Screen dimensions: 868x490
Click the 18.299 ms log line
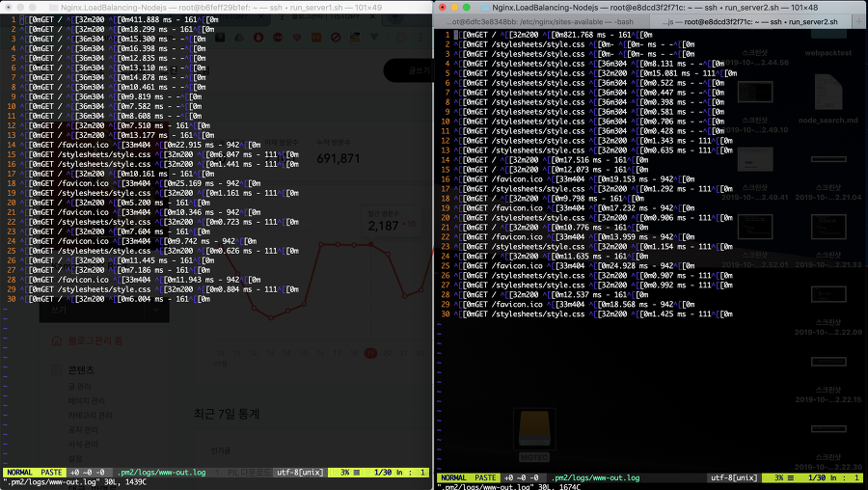(x=117, y=29)
